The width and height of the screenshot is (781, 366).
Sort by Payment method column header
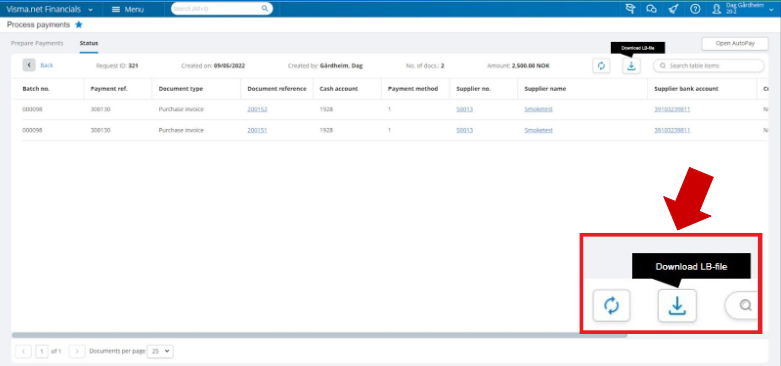point(413,89)
